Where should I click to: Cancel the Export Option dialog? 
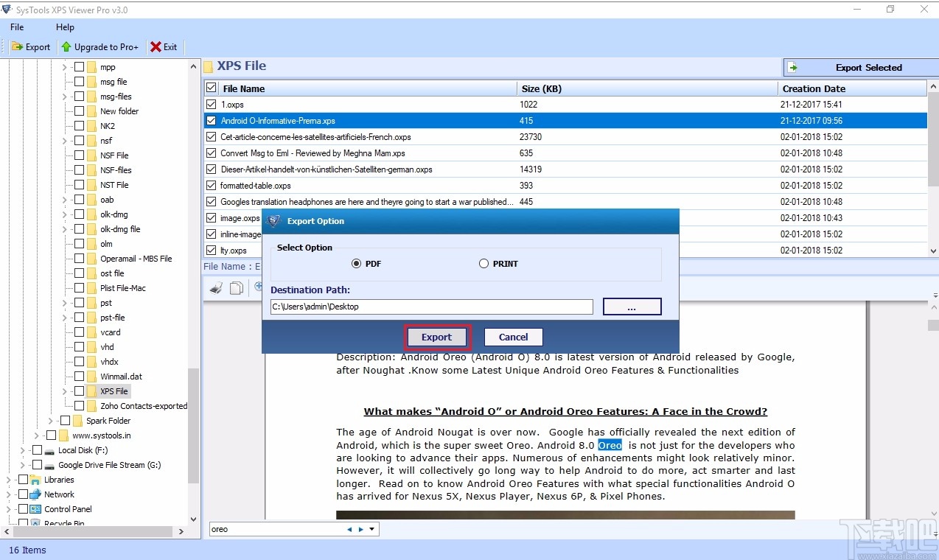click(x=512, y=336)
